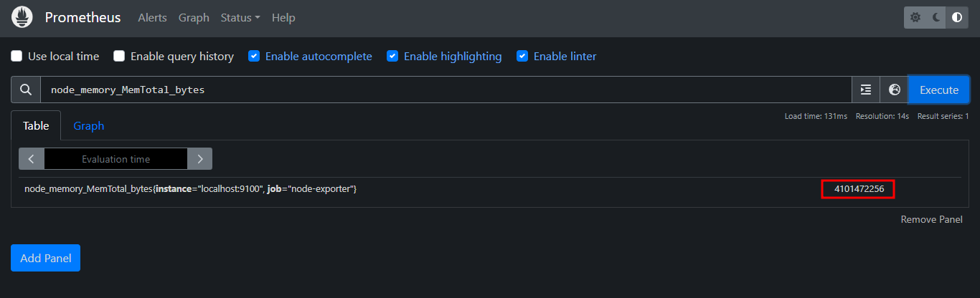Switch to the browser-preference theme gear icon
Viewport: 980px width, 298px height.
point(915,18)
